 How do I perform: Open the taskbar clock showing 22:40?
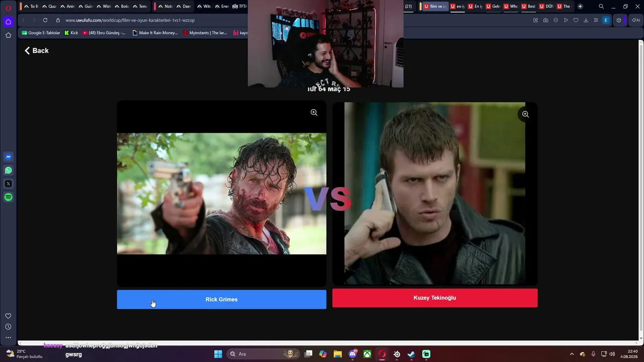629,354
